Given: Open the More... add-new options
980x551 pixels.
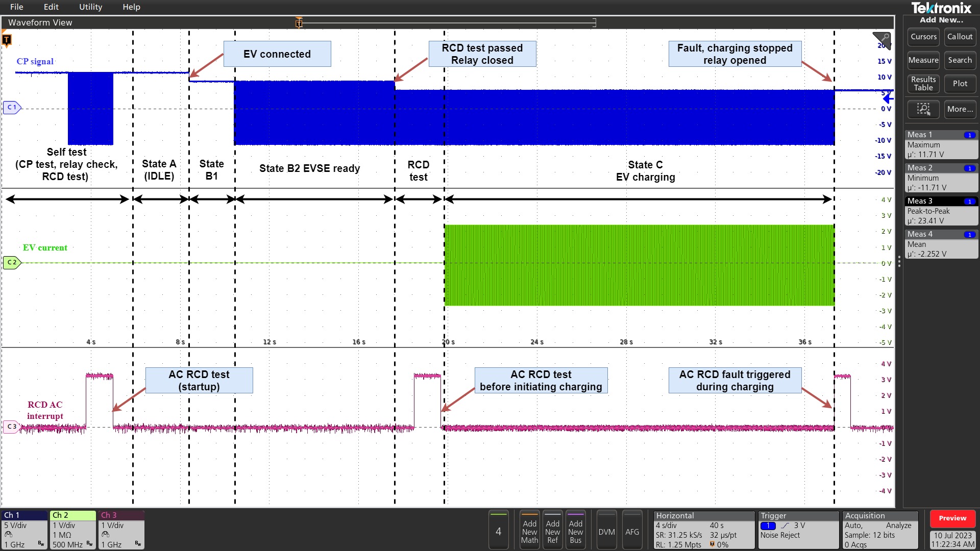Looking at the screenshot, I should click(960, 109).
